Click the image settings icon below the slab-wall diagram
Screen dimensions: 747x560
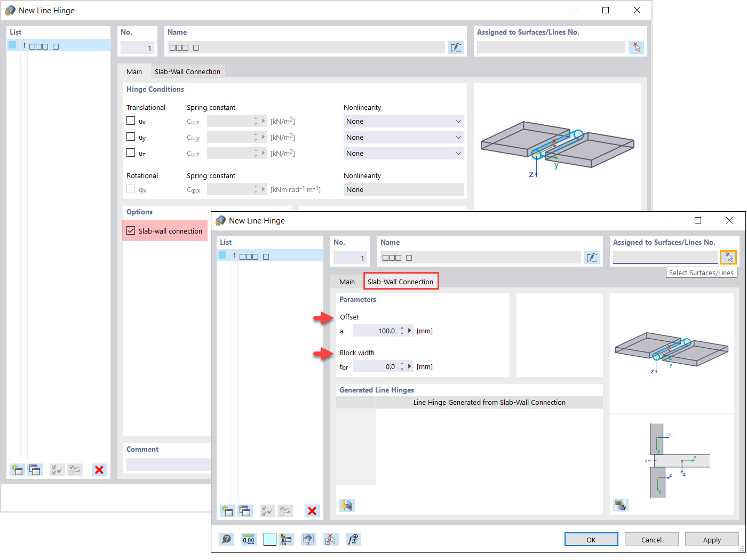[621, 505]
